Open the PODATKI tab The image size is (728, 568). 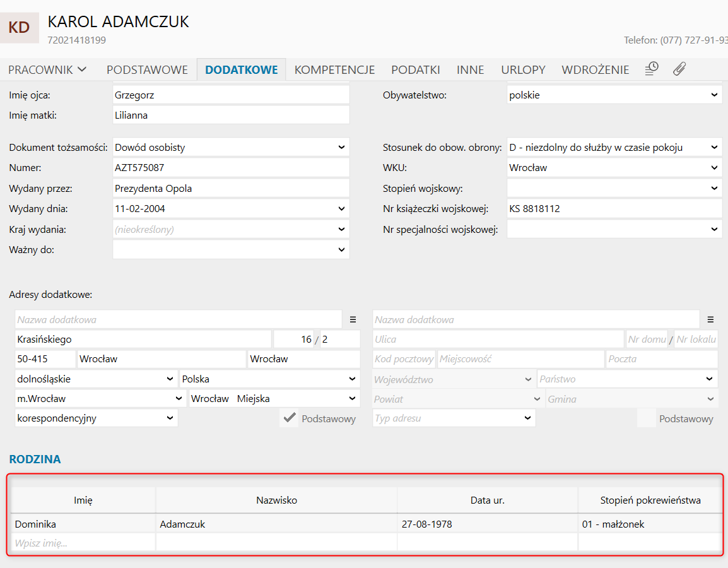click(x=416, y=69)
